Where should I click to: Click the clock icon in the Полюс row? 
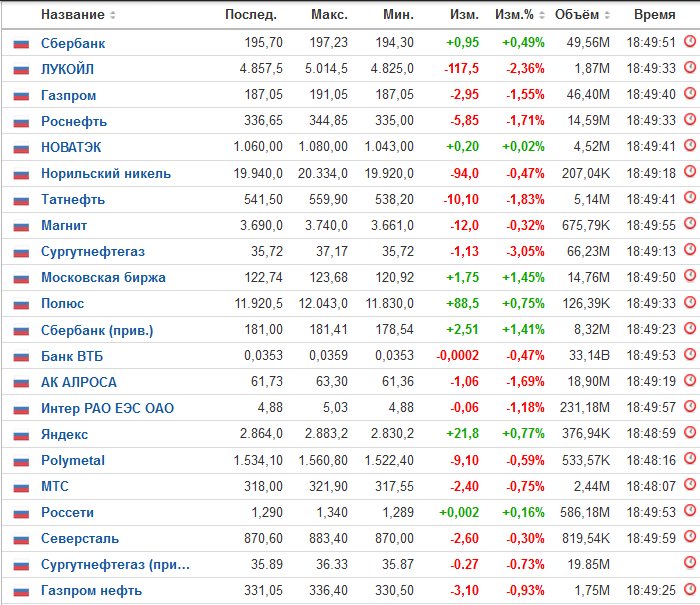(x=690, y=302)
